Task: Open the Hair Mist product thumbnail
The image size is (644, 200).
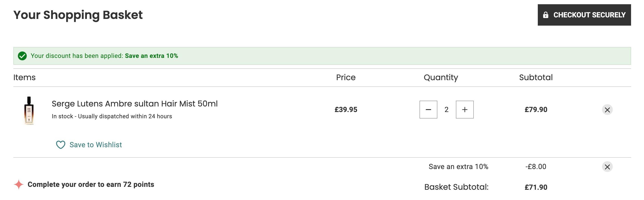Action: pyautogui.click(x=29, y=110)
